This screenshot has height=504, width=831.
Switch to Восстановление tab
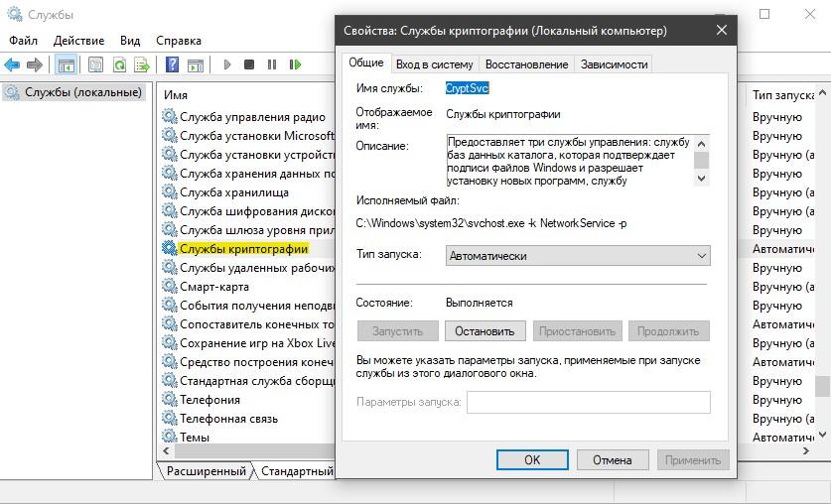tap(526, 64)
